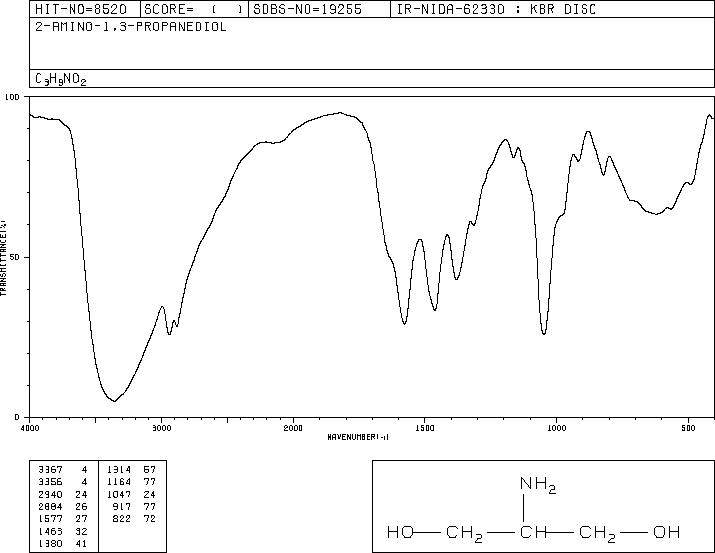
Task: Click peak table entry 3356
Action: [x=51, y=482]
